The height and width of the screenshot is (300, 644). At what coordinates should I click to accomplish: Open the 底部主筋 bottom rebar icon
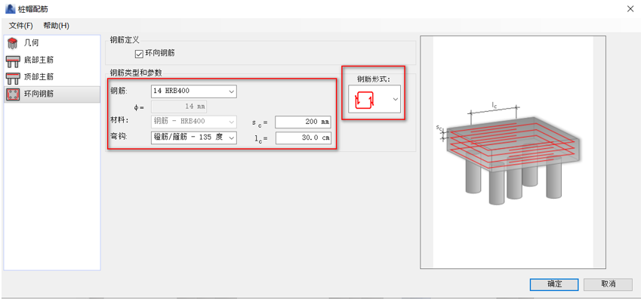(13, 60)
